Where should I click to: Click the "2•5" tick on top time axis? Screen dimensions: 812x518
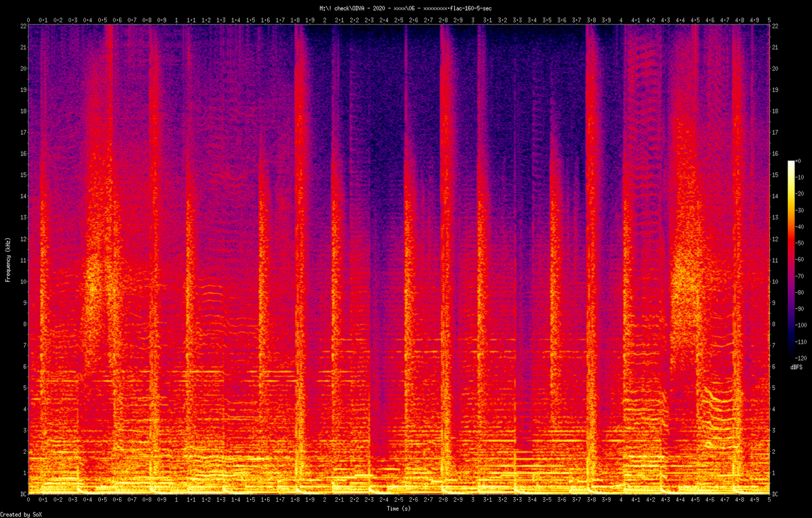[x=399, y=20]
